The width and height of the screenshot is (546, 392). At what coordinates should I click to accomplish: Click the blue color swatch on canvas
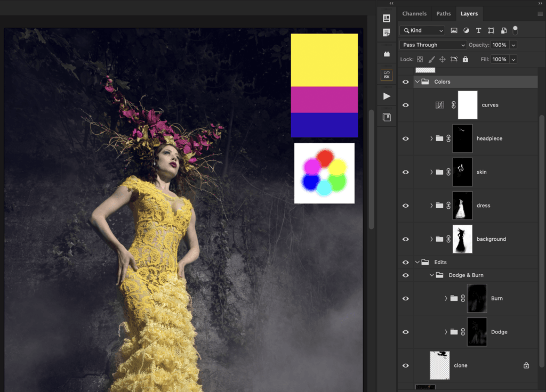click(324, 125)
